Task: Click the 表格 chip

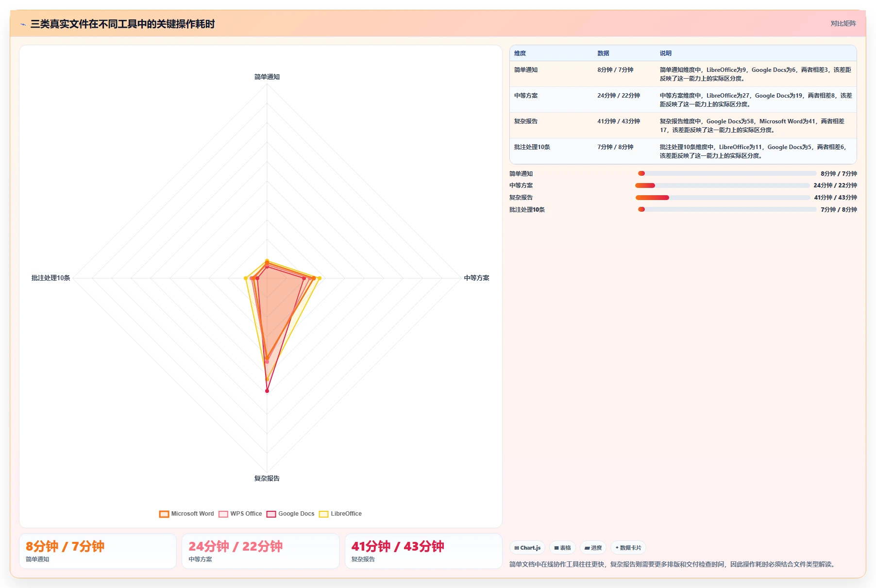Action: click(562, 548)
